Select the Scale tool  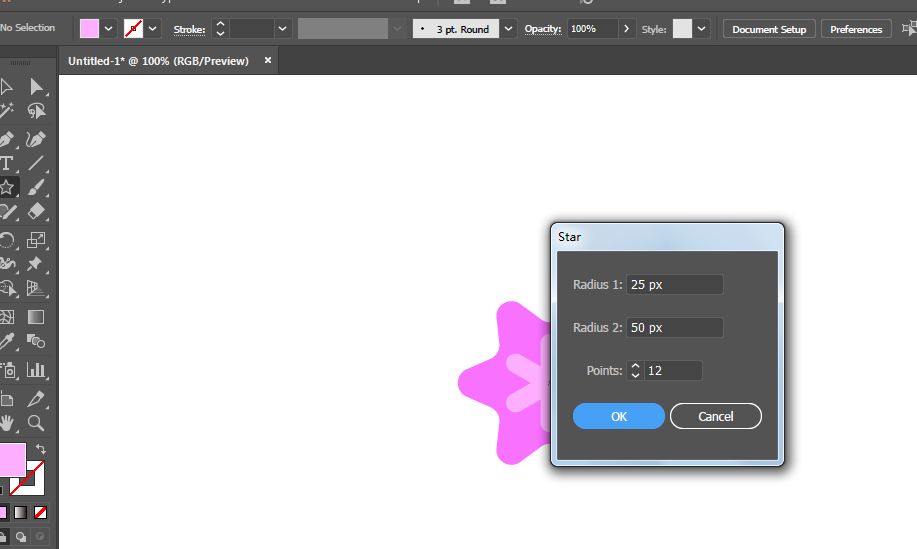36,240
